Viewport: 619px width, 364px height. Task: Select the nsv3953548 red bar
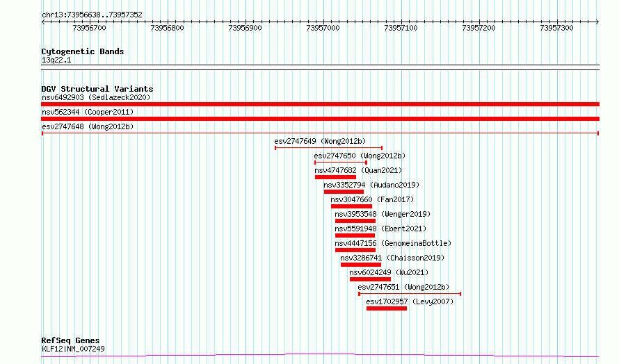pos(355,221)
